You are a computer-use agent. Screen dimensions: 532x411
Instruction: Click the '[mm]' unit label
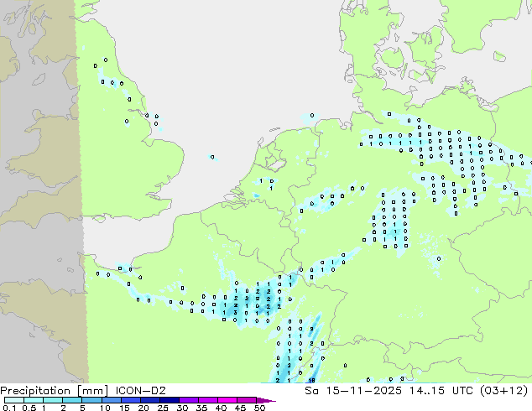[x=92, y=391]
